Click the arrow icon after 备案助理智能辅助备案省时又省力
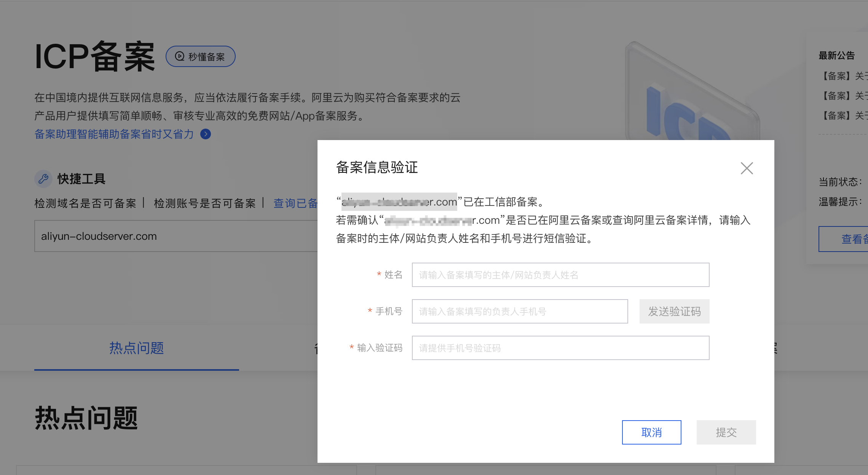 coord(206,134)
